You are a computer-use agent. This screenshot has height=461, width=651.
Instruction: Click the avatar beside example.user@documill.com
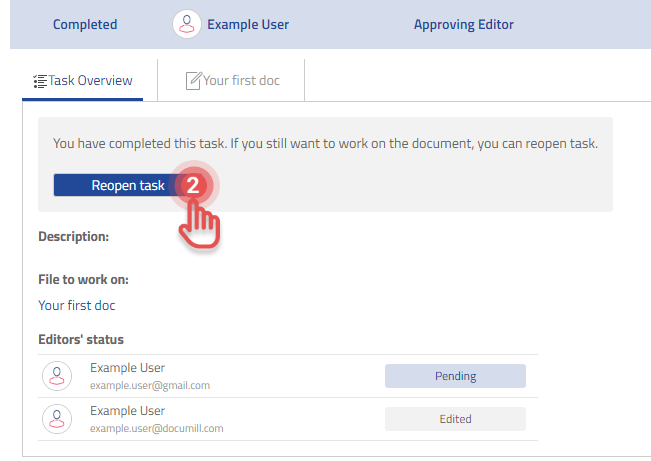coord(57,418)
